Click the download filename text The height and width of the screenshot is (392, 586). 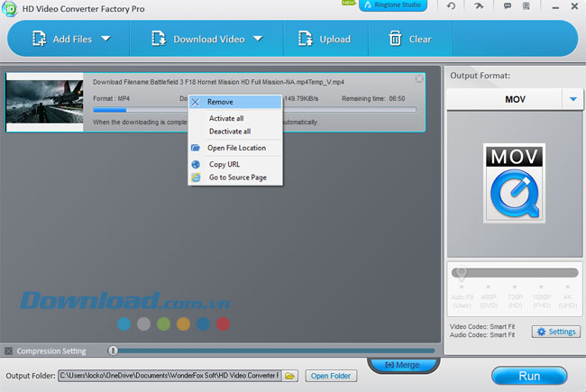[x=219, y=82]
